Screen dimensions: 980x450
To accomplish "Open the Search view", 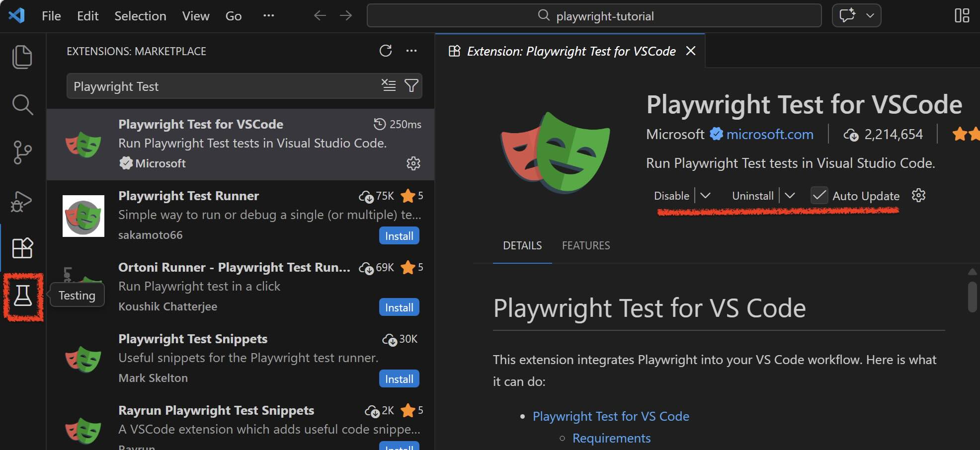I will pos(23,105).
